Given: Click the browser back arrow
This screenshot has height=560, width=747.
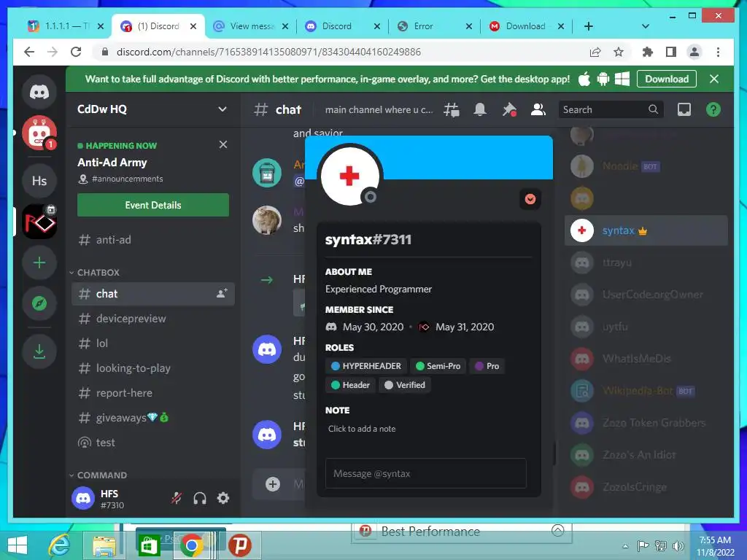Looking at the screenshot, I should [x=29, y=52].
